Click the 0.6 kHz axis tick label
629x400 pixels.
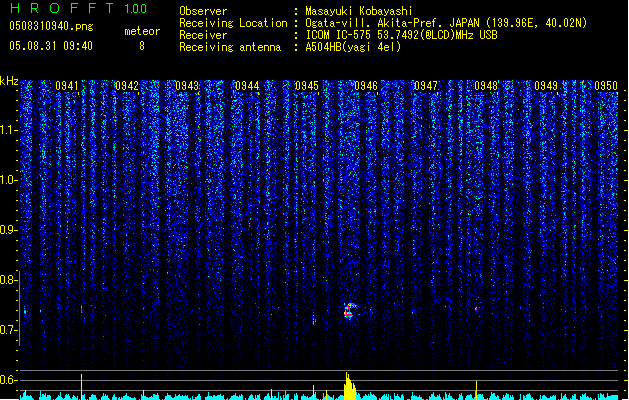8,380
